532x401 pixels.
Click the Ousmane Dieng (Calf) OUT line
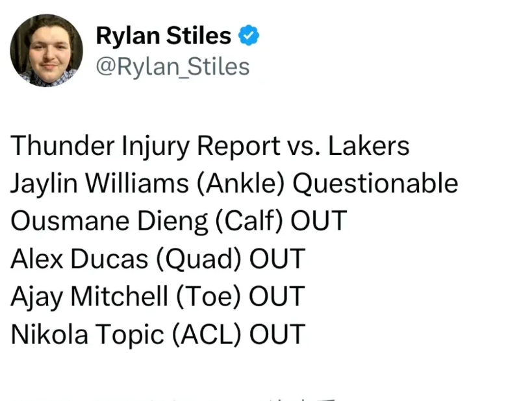point(179,221)
